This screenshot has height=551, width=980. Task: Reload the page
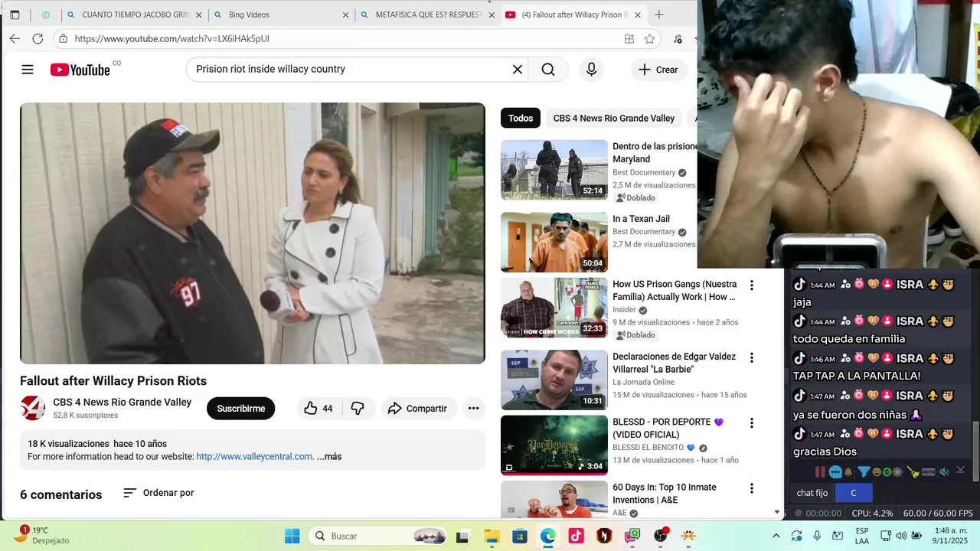pos(38,38)
